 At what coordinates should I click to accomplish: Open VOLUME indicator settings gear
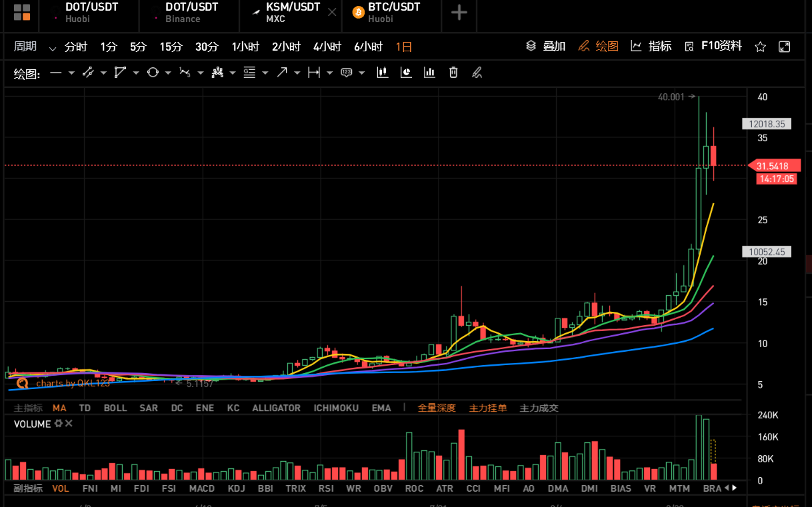[58, 424]
